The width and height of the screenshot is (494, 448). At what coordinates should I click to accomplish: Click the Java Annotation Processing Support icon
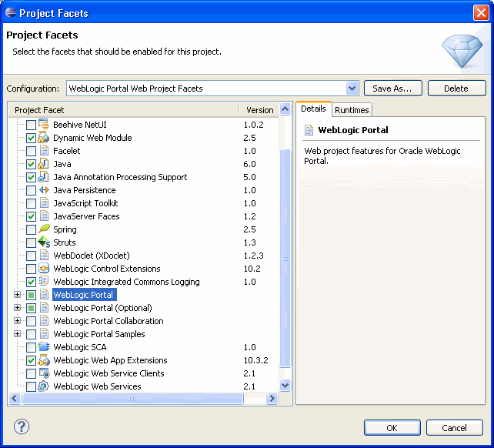(x=44, y=177)
